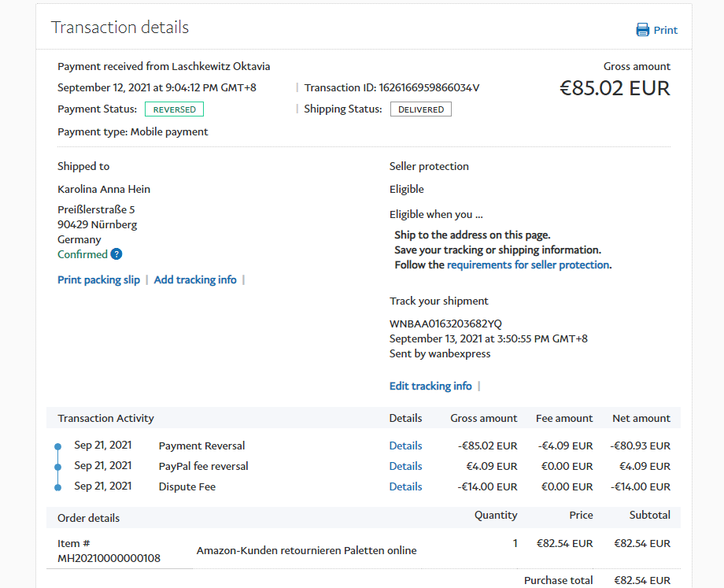Viewport: 724px width, 588px height.
Task: Click the Print packing slip link
Action: [x=98, y=279]
